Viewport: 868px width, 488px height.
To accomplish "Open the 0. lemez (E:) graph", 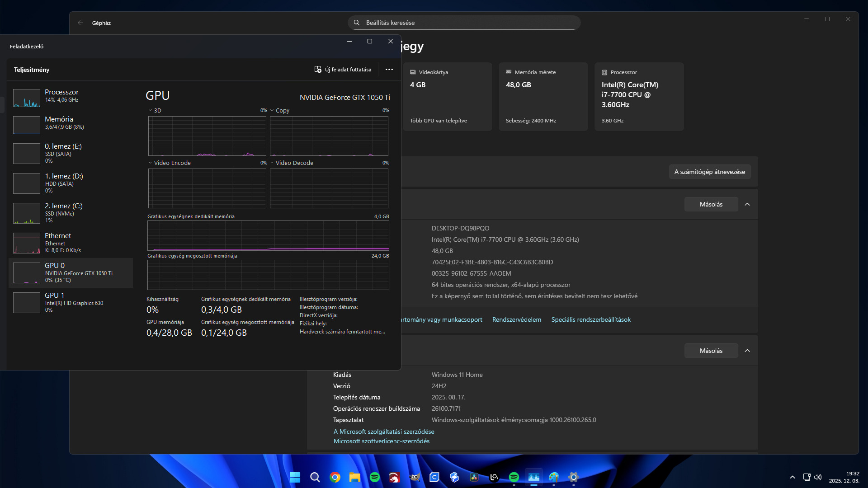I will [27, 154].
